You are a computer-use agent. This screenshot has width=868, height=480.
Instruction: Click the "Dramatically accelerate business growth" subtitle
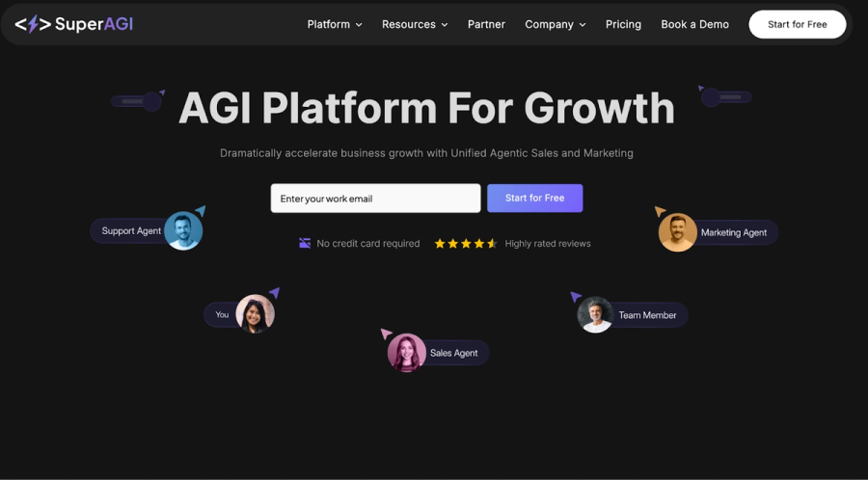tap(426, 153)
